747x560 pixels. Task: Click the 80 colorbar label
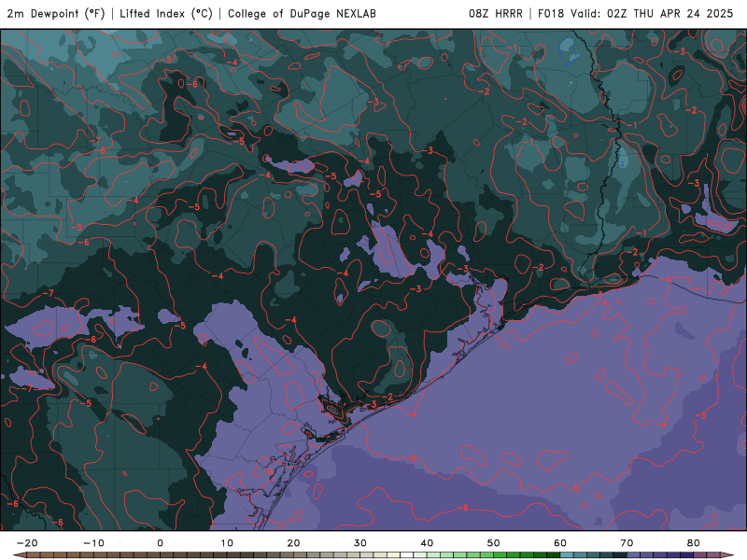pyautogui.click(x=694, y=543)
